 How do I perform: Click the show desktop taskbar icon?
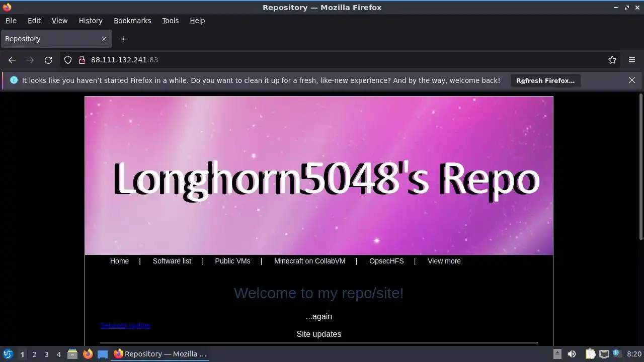[x=103, y=354]
